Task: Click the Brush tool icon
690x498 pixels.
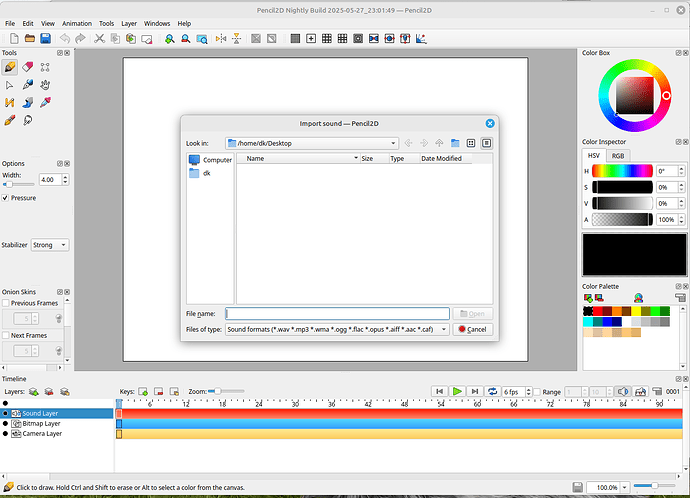Action: (9, 120)
